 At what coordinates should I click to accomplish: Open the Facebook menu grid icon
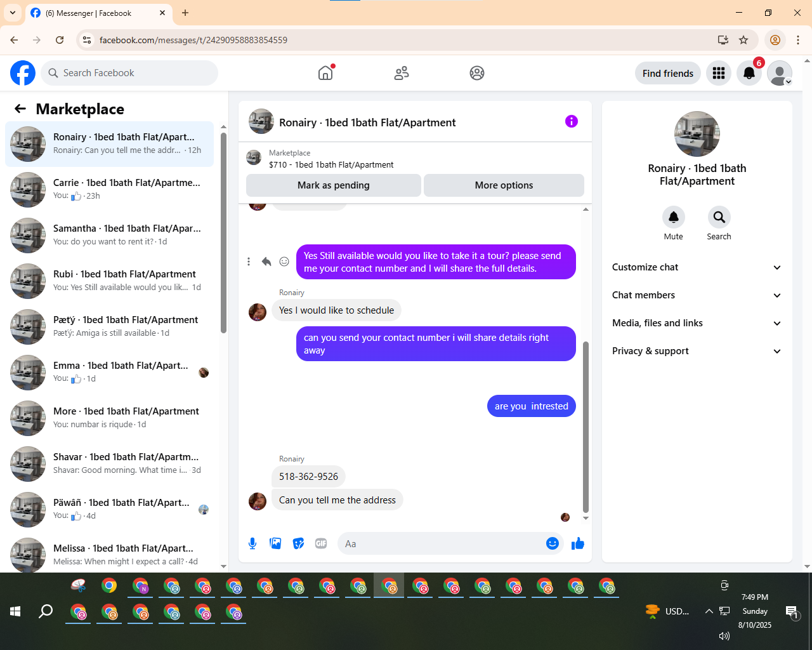tap(719, 73)
